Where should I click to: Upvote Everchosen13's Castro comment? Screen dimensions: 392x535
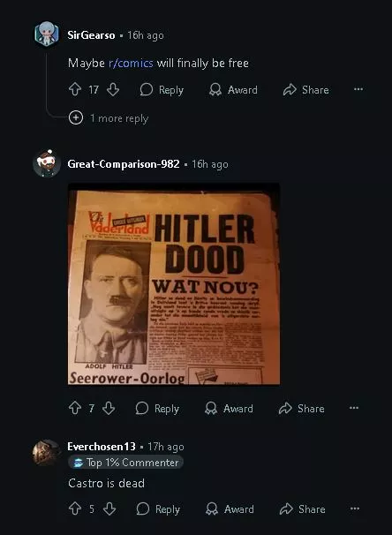[x=75, y=509]
